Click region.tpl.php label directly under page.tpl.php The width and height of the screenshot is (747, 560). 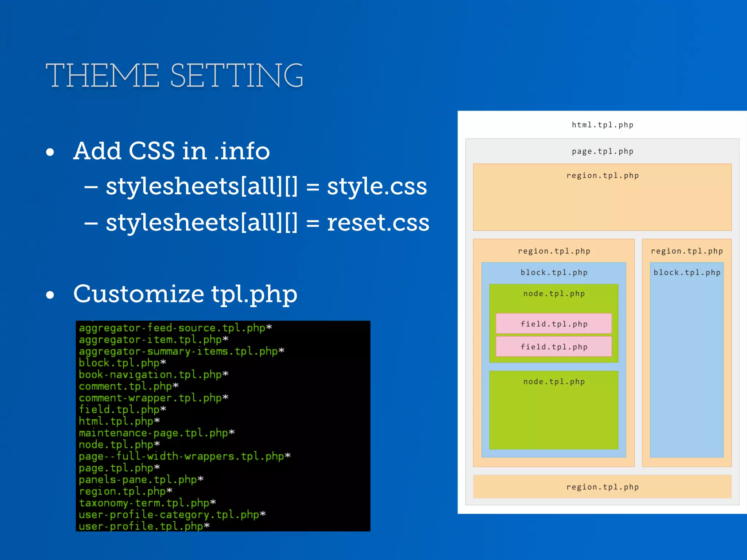pyautogui.click(x=603, y=176)
